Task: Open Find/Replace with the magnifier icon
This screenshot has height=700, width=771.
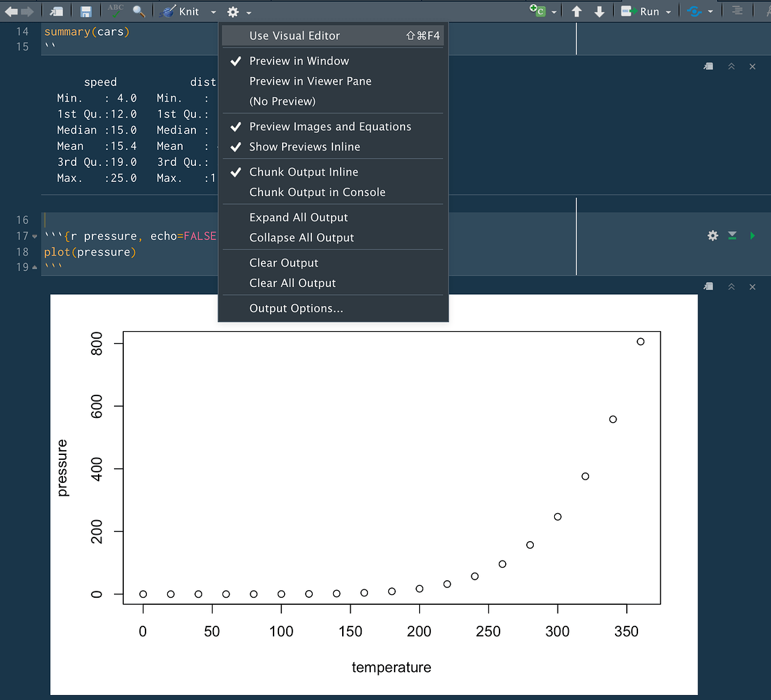Action: tap(138, 11)
